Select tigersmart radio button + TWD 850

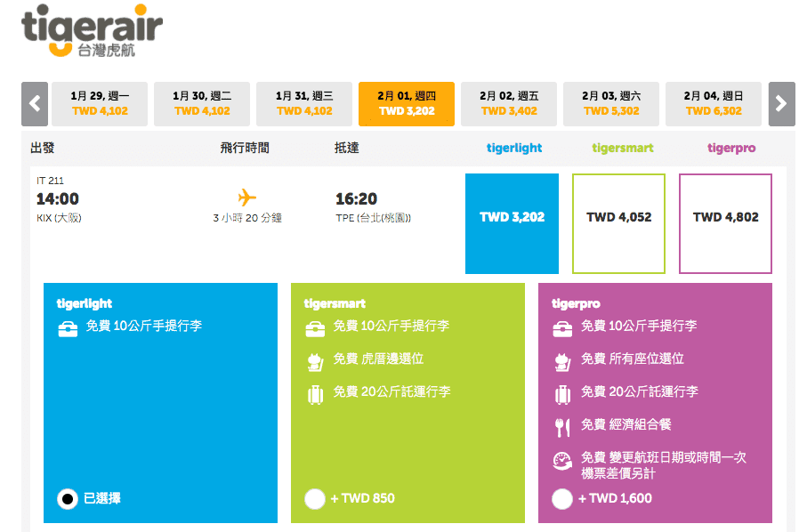tap(315, 499)
